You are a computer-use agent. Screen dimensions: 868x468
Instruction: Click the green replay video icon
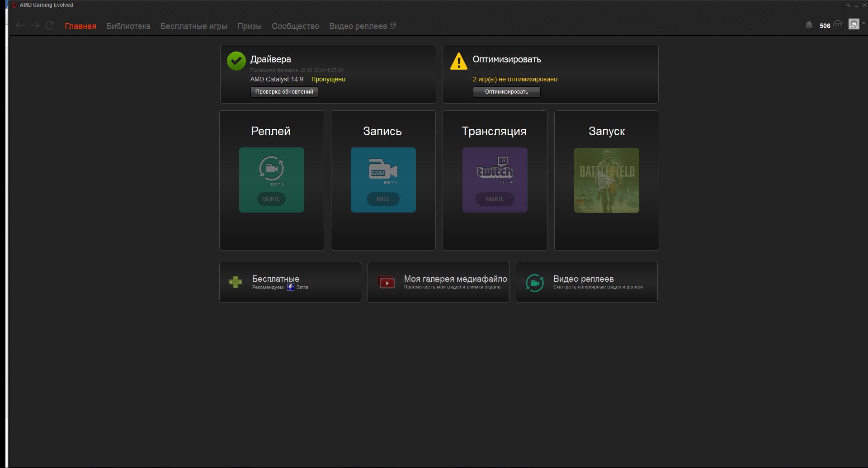coord(535,283)
